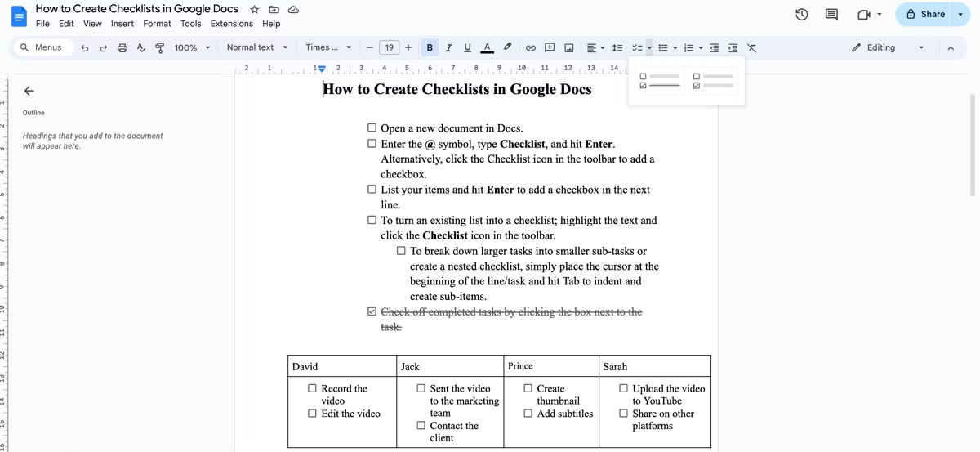Image resolution: width=980 pixels, height=452 pixels.
Task: Toggle italic formatting
Action: click(448, 47)
